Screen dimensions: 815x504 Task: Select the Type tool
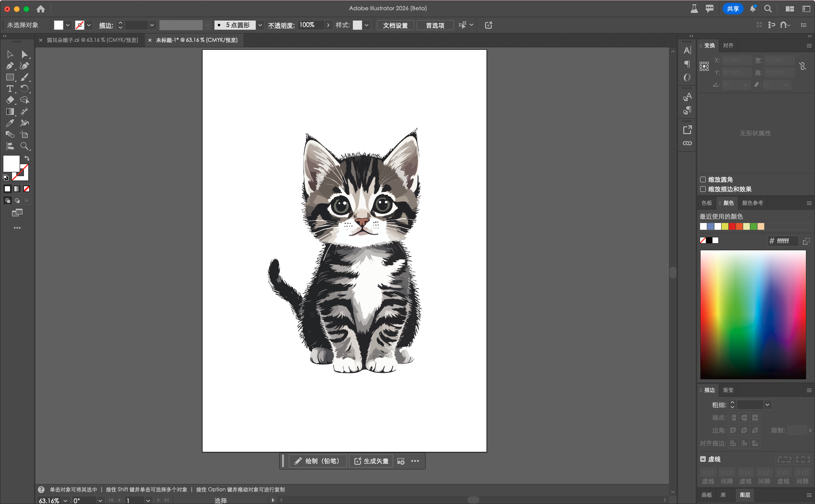(10, 89)
